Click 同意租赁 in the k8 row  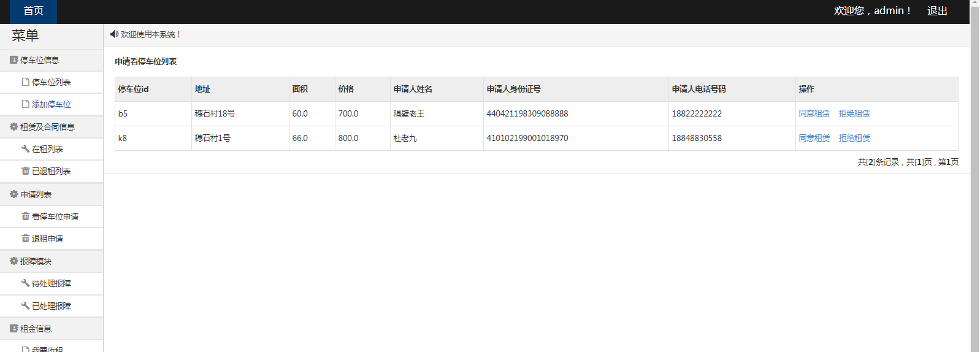[814, 139]
